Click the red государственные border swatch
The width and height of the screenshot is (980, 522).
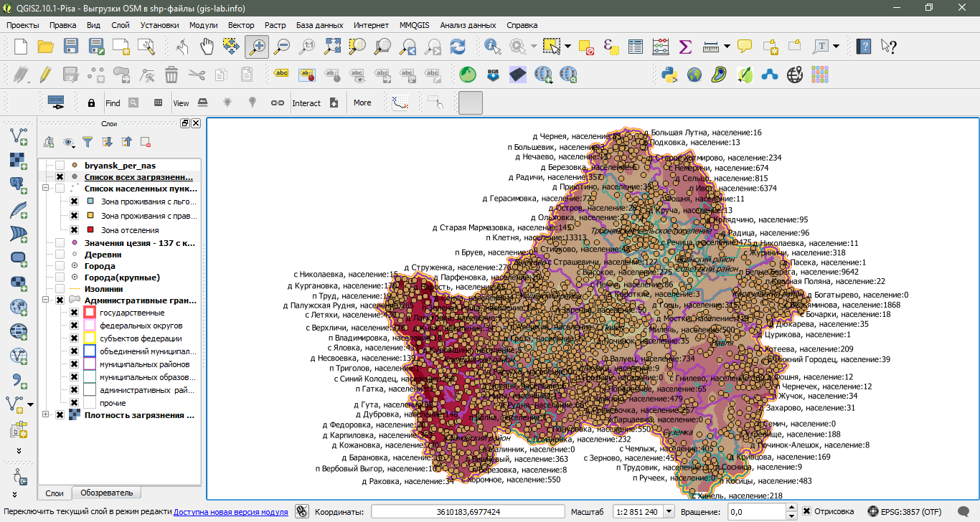point(90,313)
